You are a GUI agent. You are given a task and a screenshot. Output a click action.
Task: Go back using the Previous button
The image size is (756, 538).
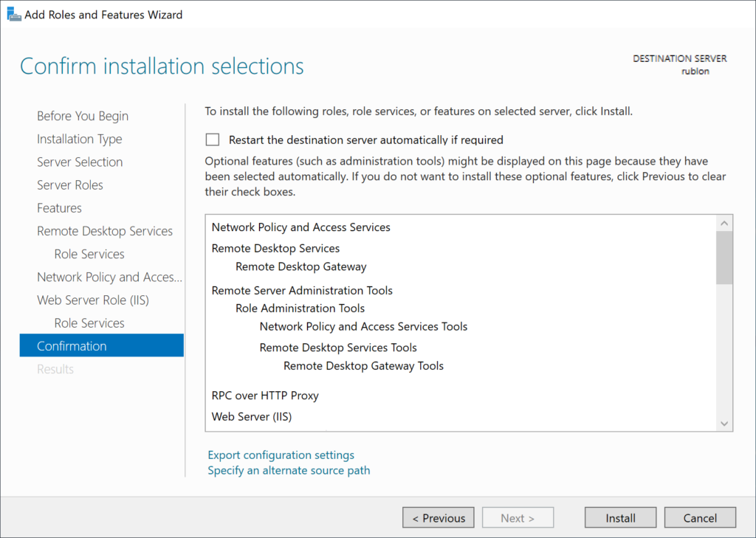pos(438,517)
